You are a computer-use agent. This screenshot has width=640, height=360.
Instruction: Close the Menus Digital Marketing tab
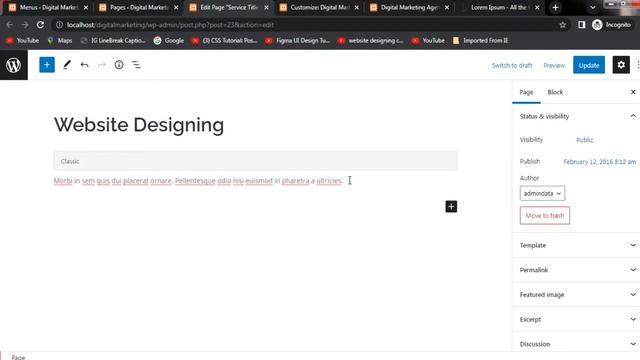(x=86, y=7)
